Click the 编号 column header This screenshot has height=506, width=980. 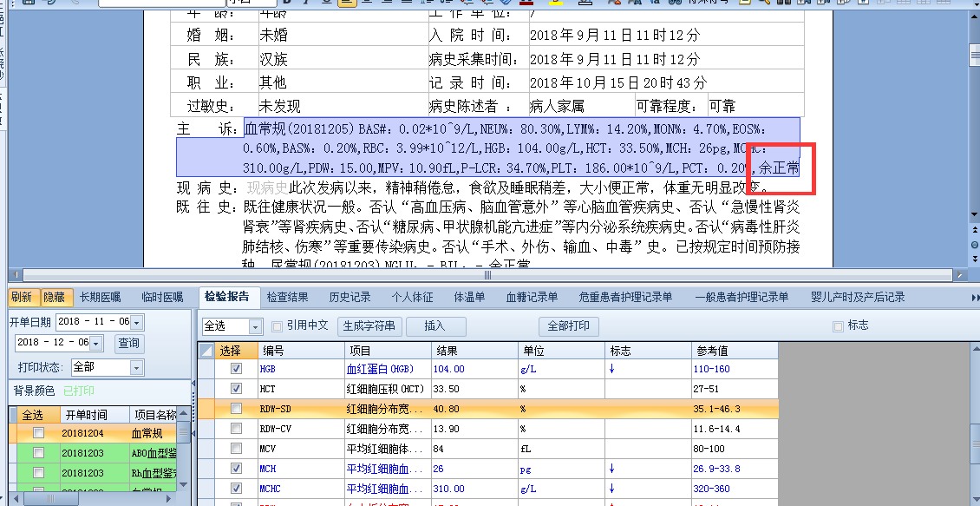click(301, 351)
